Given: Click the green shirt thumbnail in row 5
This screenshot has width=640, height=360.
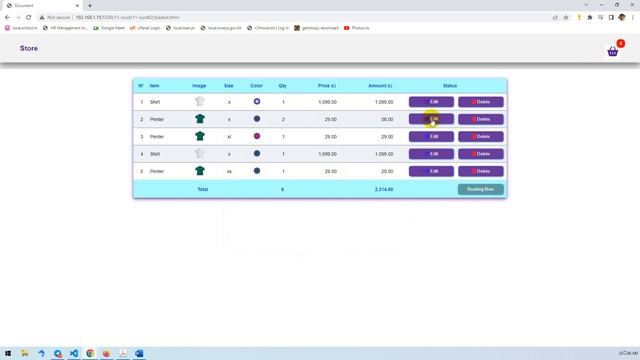Looking at the screenshot, I should 200,171.
